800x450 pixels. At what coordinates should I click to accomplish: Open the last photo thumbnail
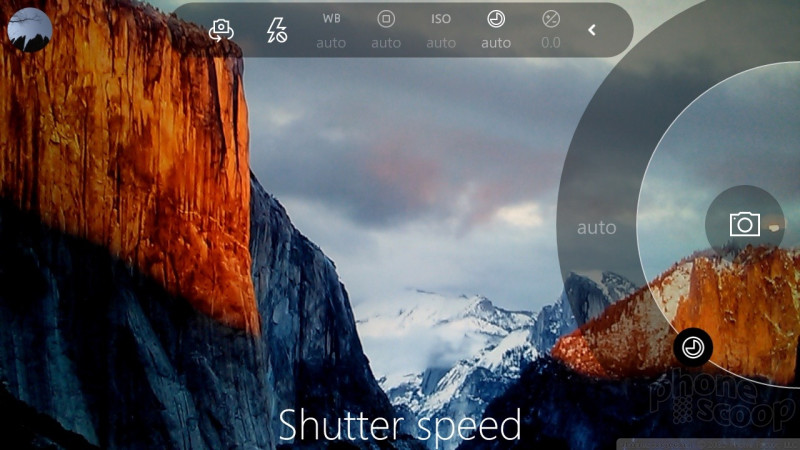30,30
